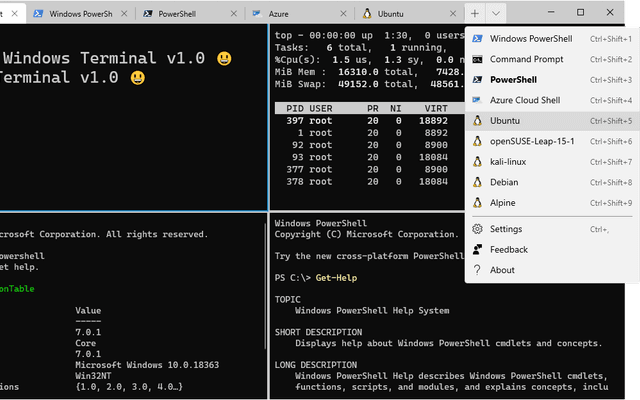Click the second grinning emoji in top-left pane

pyautogui.click(x=138, y=78)
